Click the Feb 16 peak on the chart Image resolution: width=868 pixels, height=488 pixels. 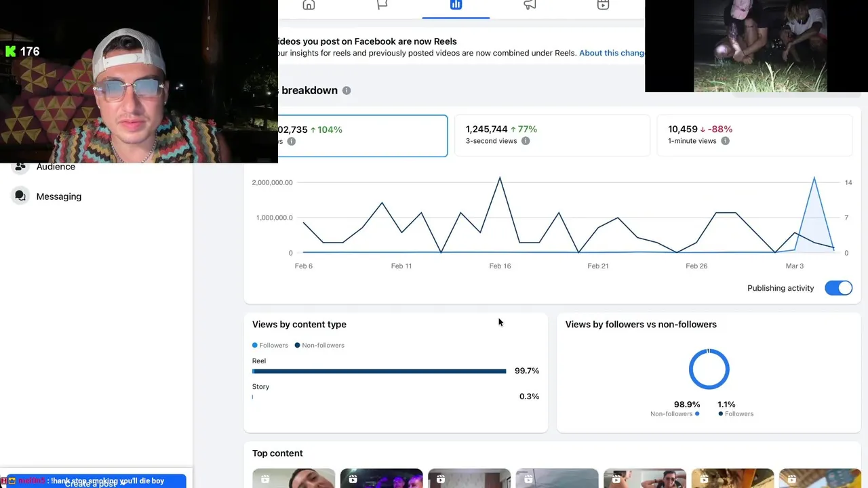(x=500, y=178)
